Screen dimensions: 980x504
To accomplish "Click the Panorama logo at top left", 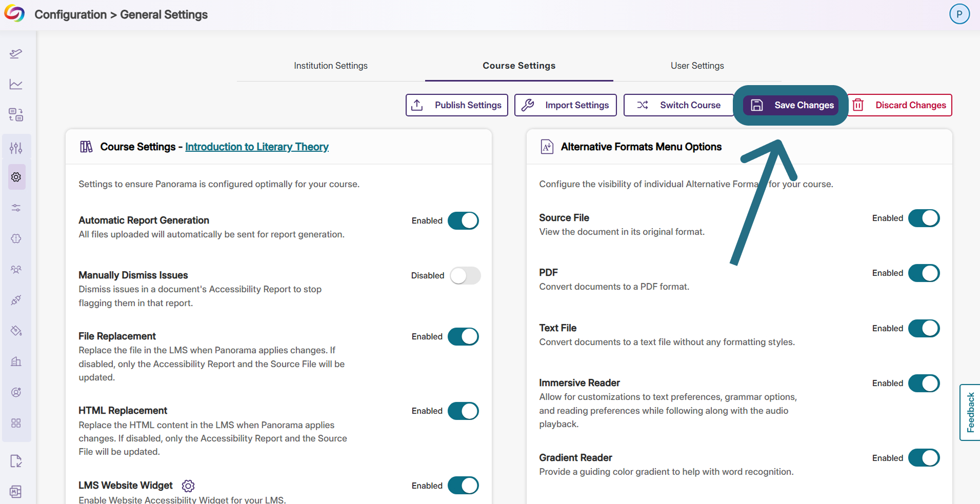I will pyautogui.click(x=14, y=14).
